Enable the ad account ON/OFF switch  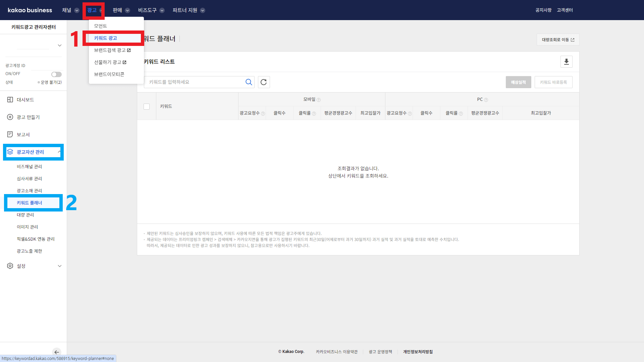coord(56,74)
